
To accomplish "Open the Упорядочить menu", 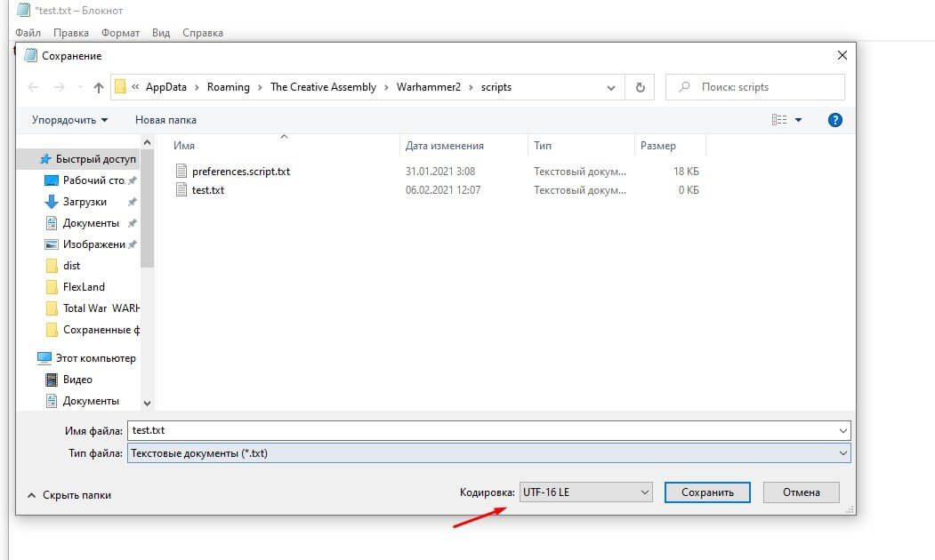I will pyautogui.click(x=69, y=120).
